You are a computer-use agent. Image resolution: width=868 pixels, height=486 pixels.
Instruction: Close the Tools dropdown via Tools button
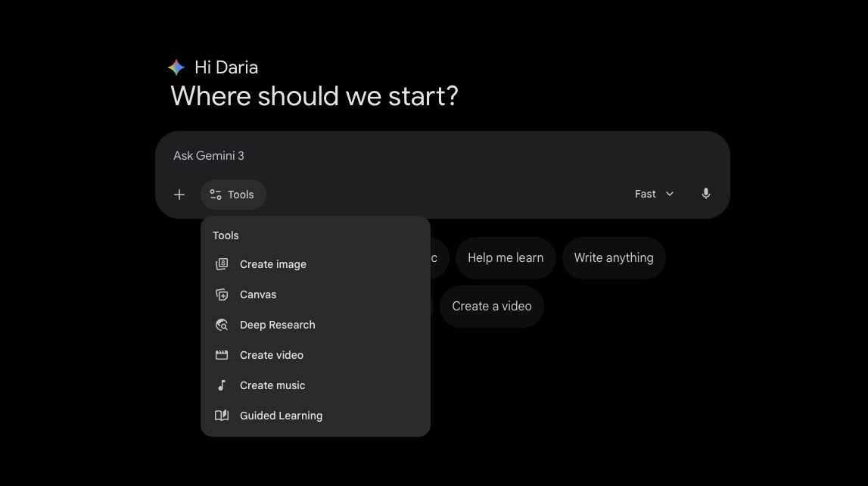tap(233, 195)
